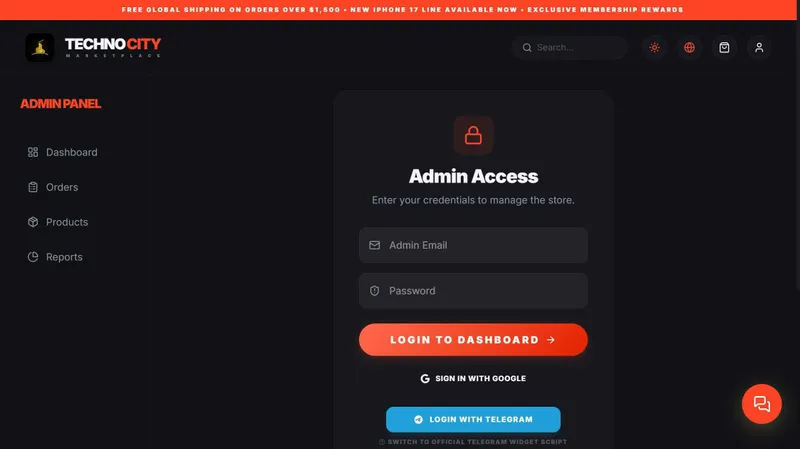Click the Techno City Marketplace title text
The width and height of the screenshot is (800, 449).
pos(113,47)
